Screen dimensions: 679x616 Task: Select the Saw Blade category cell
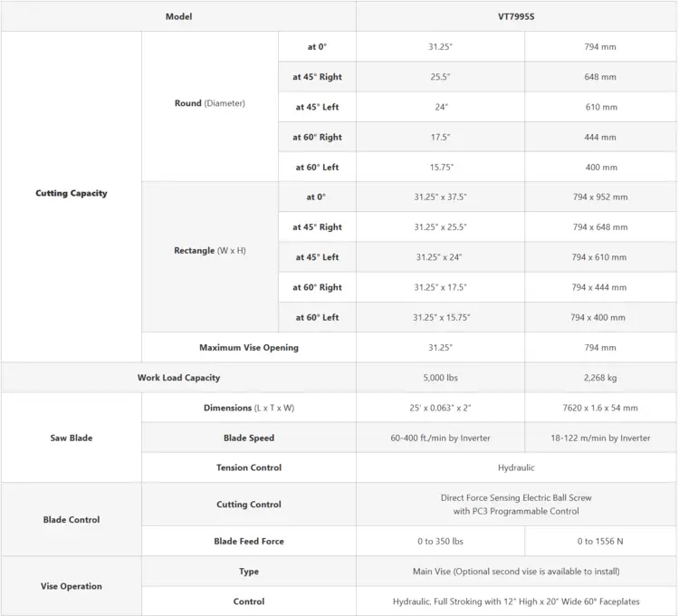coord(72,438)
